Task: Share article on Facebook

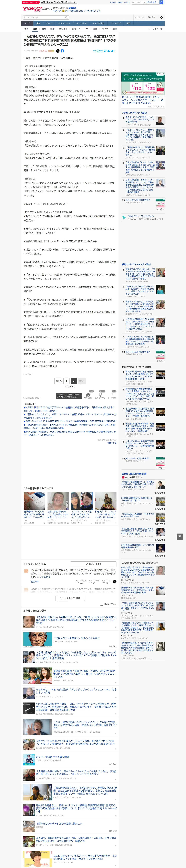Action: coord(62,51)
